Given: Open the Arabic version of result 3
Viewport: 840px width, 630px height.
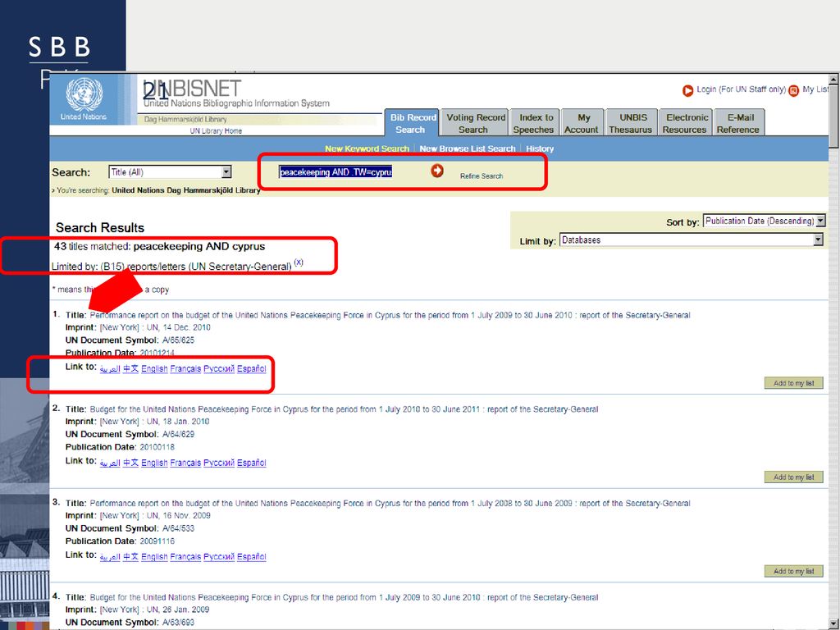Looking at the screenshot, I should tap(110, 557).
